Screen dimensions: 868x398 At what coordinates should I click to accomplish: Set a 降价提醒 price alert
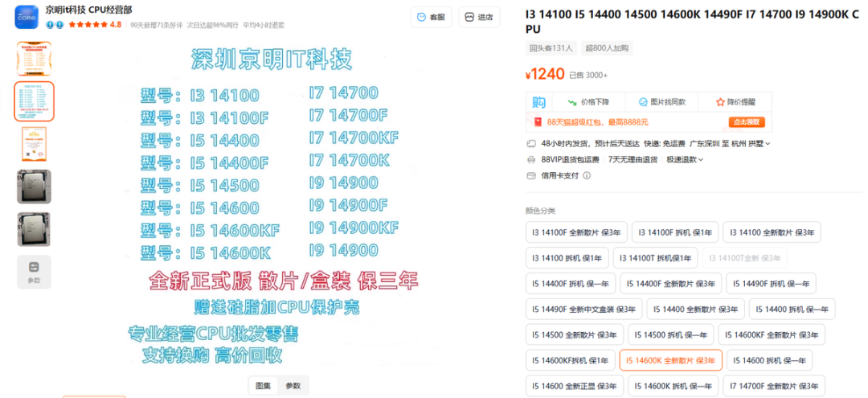[x=735, y=102]
